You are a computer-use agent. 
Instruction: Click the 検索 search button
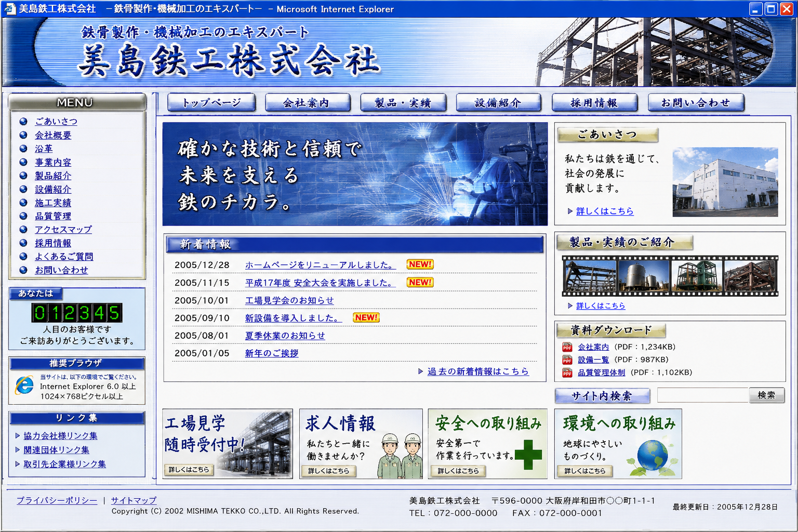(x=766, y=395)
